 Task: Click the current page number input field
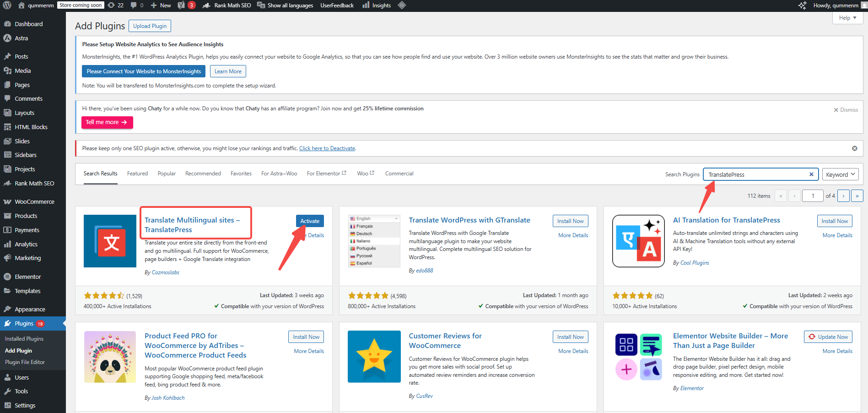coord(813,196)
